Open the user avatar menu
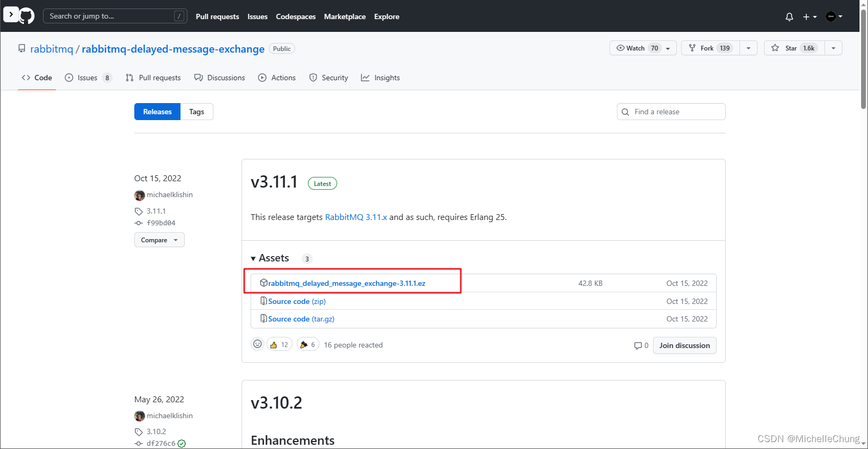 click(834, 16)
